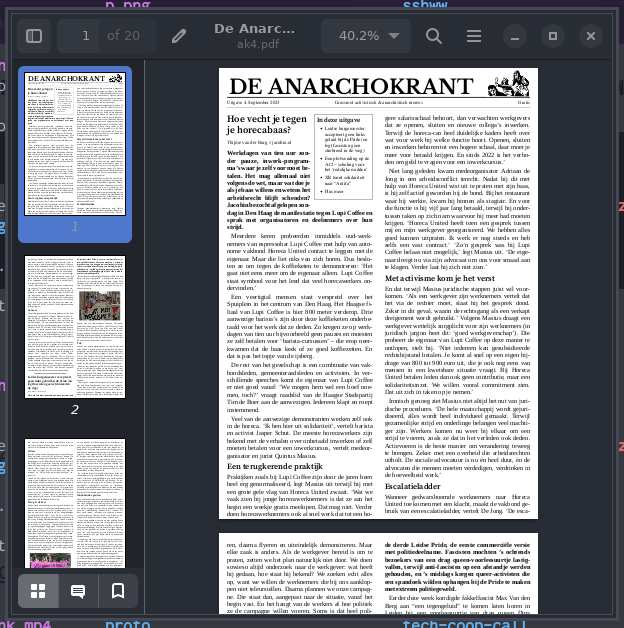Click the 'Escalatieladder' subheading in document
Screen dimensions: 624x628
pos(413,485)
